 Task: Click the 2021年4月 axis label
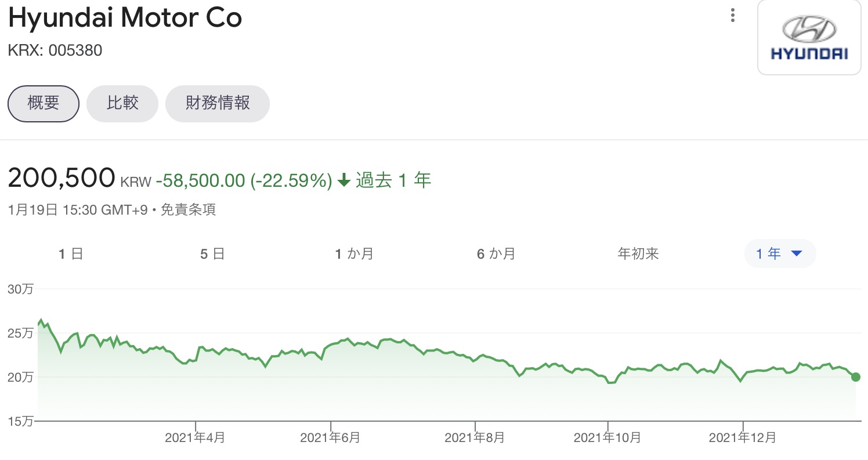(x=196, y=438)
